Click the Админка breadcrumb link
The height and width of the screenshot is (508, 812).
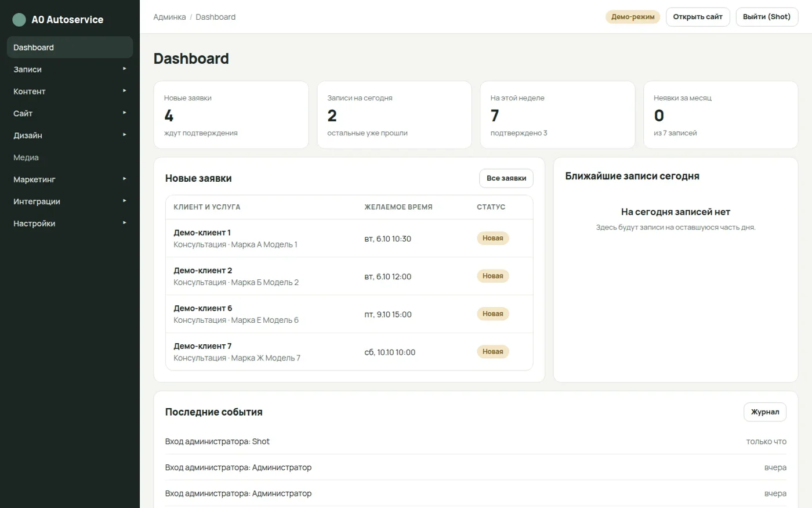pos(169,17)
